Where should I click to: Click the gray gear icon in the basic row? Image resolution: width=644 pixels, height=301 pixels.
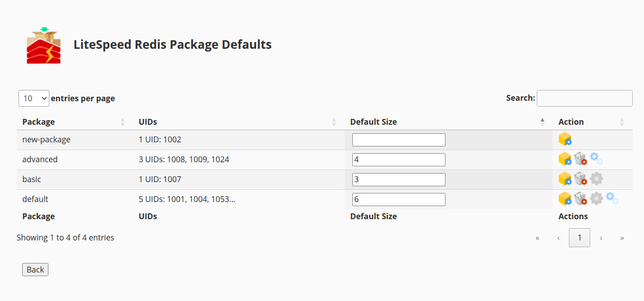point(596,178)
